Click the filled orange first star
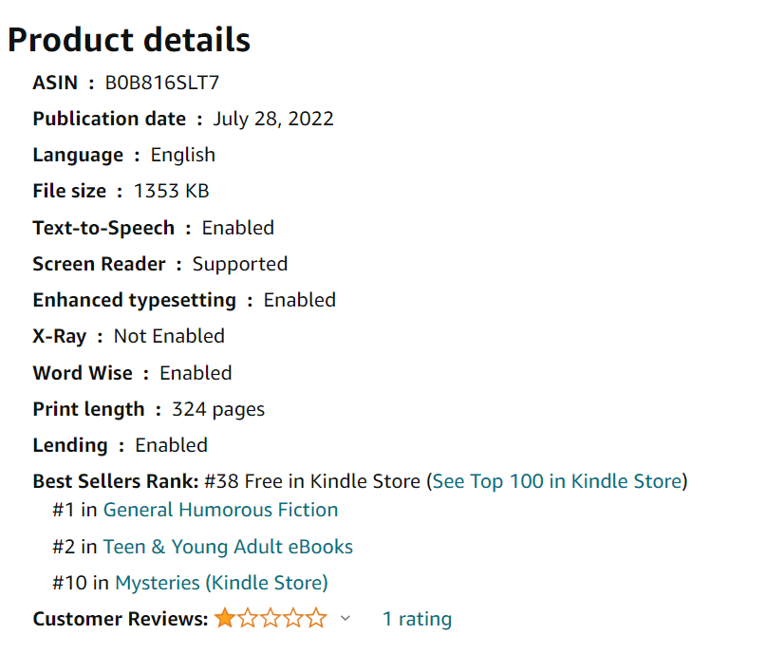 (x=225, y=619)
